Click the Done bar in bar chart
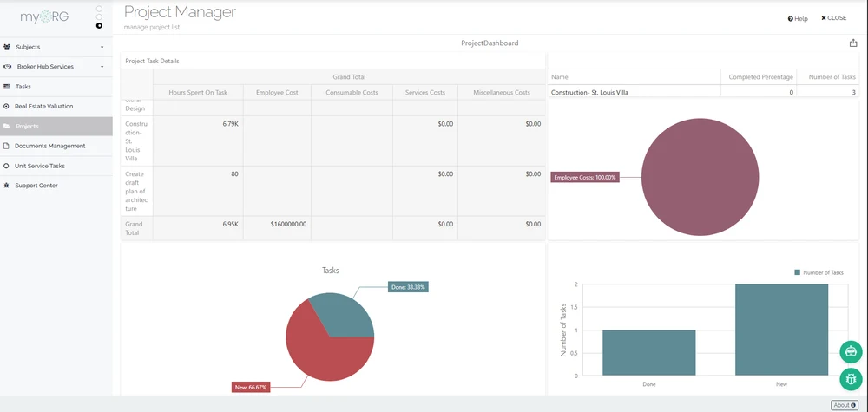 tap(648, 353)
